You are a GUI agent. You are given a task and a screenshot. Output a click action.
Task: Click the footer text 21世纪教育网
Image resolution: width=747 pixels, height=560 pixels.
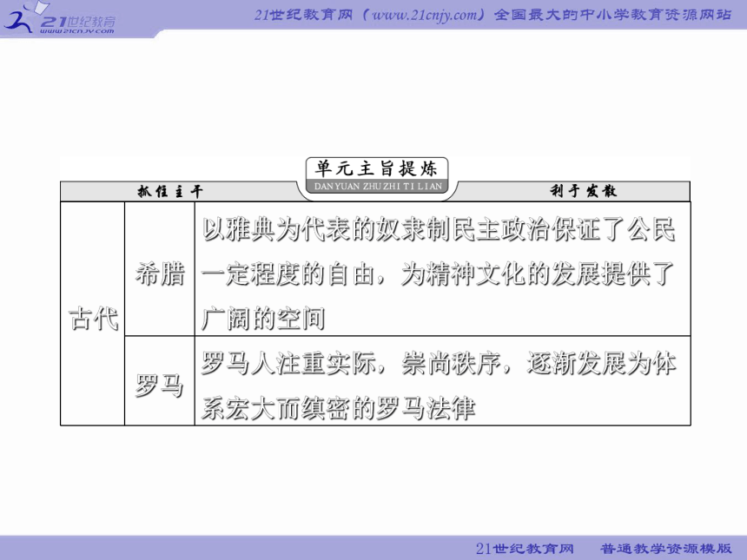click(525, 549)
